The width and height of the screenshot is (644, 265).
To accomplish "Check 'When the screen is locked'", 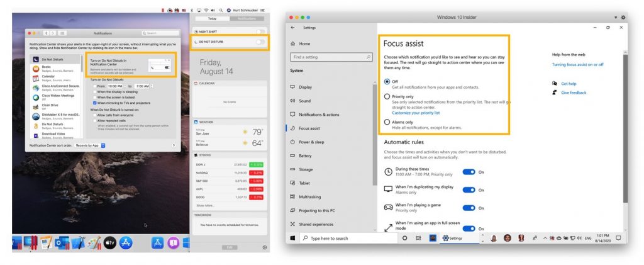I will (95, 98).
